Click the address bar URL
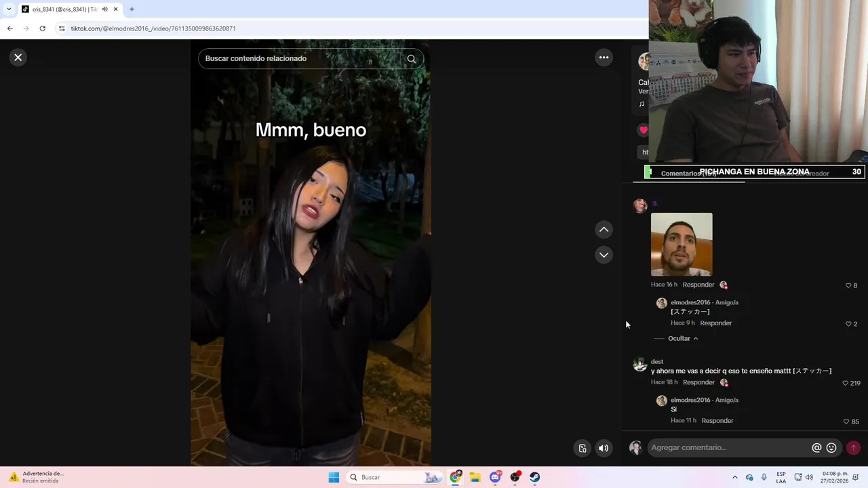The height and width of the screenshot is (488, 868). click(153, 28)
